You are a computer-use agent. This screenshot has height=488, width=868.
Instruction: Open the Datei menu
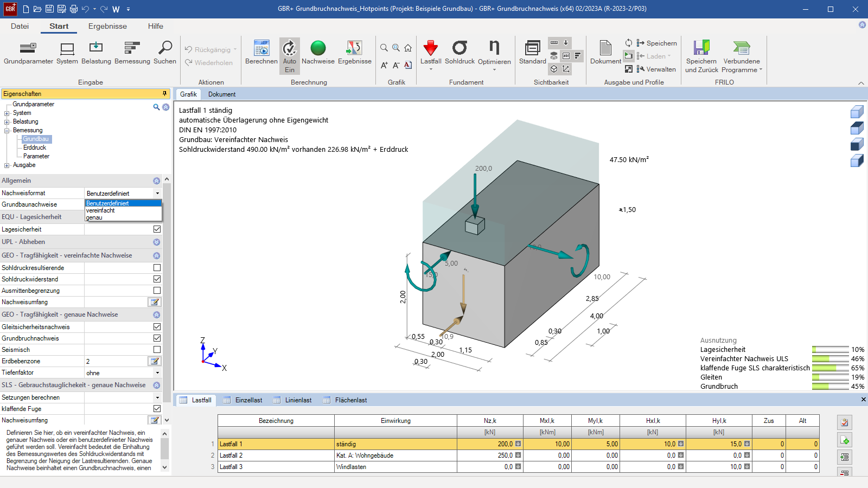(x=20, y=26)
